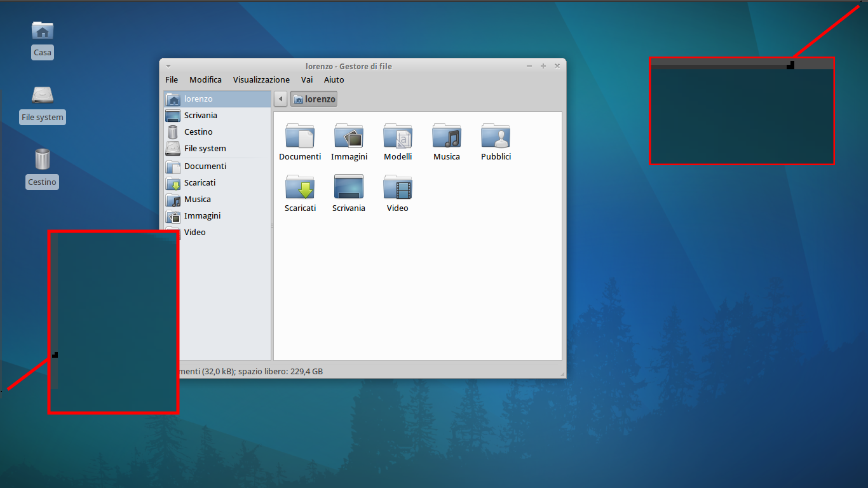Image resolution: width=868 pixels, height=488 pixels.
Task: Select the Pubblici folder icon
Action: [x=496, y=137]
